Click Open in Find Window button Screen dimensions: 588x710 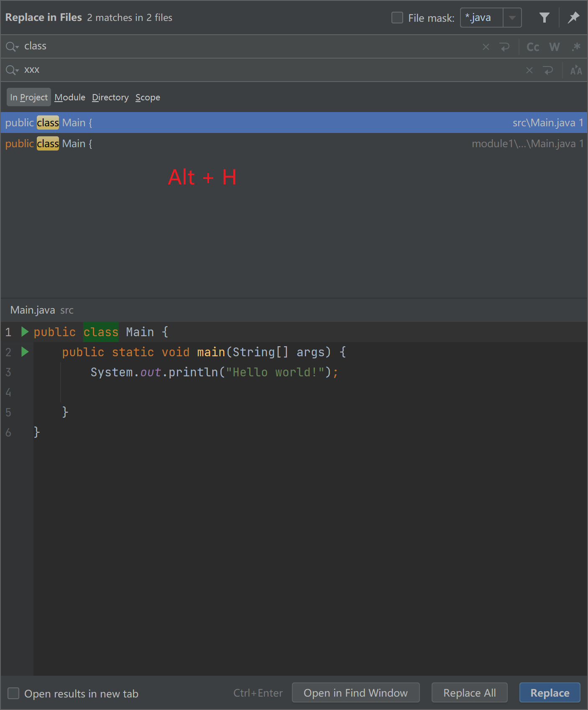coord(355,693)
